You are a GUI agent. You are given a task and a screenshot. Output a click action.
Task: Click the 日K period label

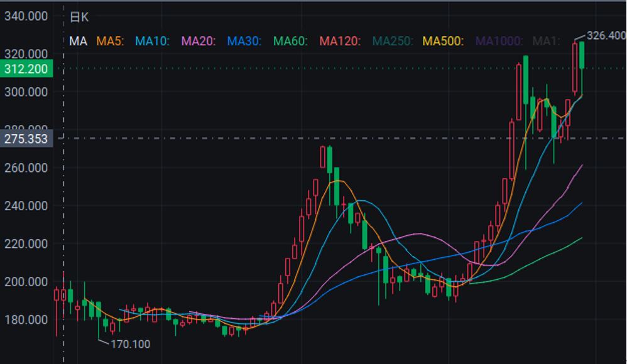click(x=79, y=18)
